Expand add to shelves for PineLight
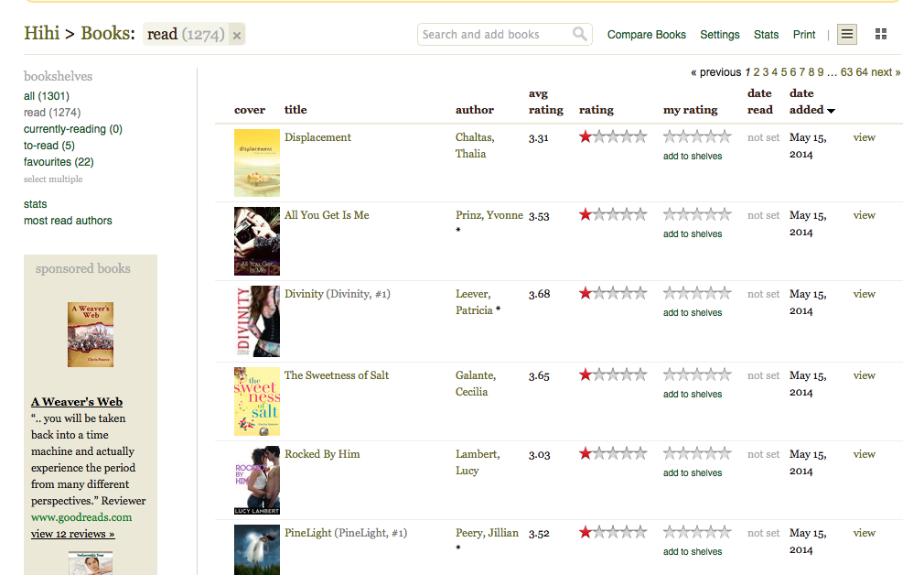 point(693,552)
